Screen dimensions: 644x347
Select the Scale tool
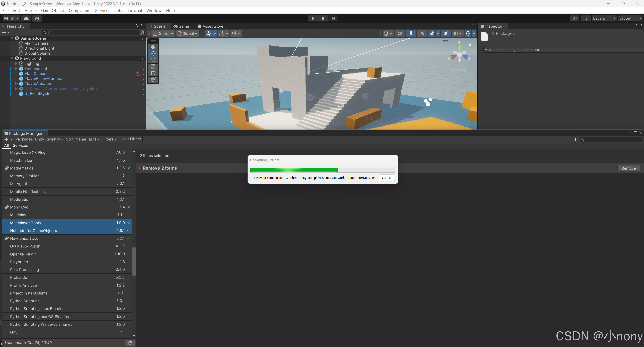point(153,67)
